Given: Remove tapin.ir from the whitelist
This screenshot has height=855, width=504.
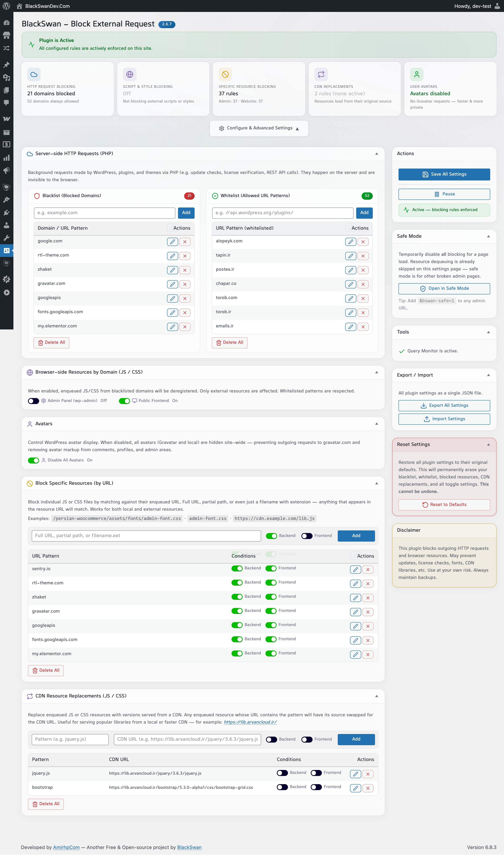Looking at the screenshot, I should tap(363, 256).
